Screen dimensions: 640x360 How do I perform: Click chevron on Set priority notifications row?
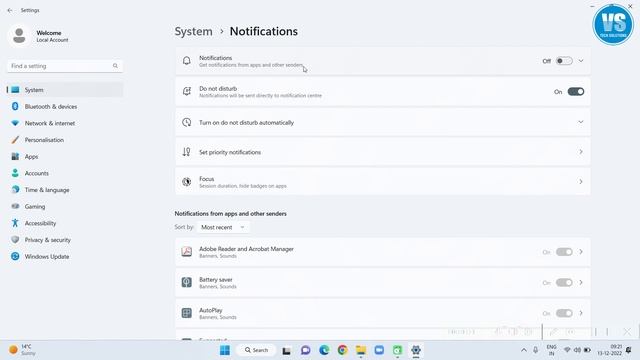581,152
